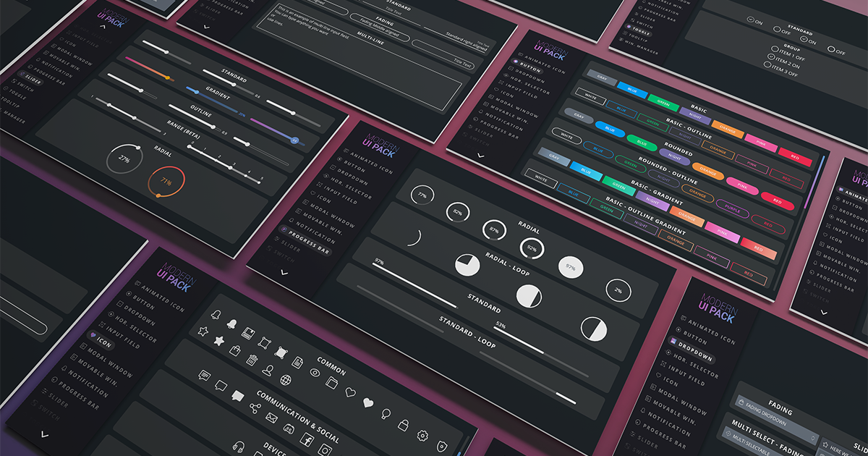868x456 pixels.
Task: Click the outline bell icon in Common icons
Action: 216,314
